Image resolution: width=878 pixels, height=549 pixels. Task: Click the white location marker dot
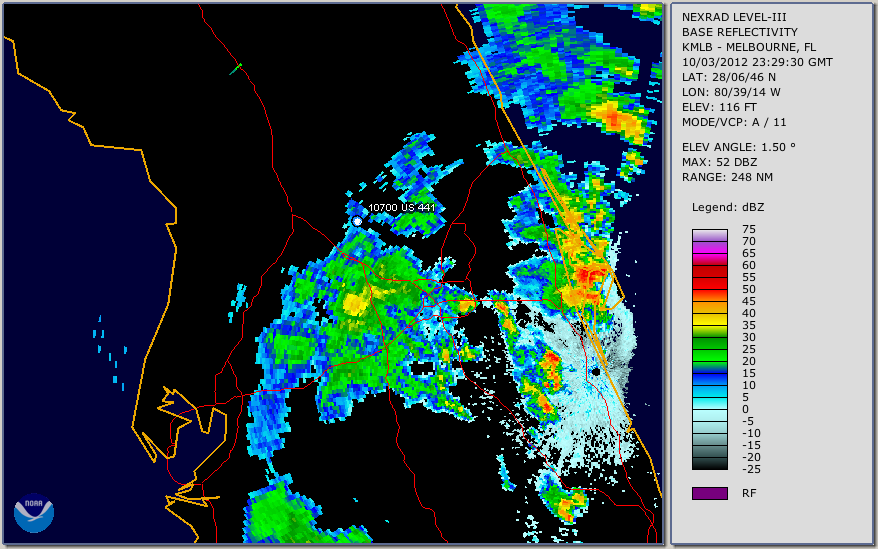pos(357,222)
